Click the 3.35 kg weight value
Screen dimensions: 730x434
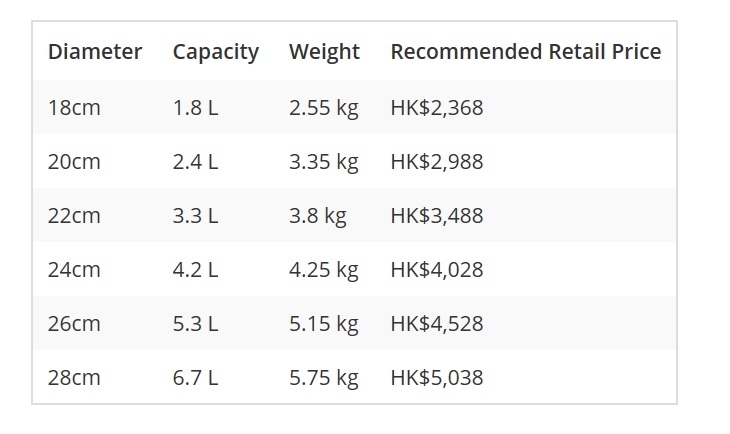(x=324, y=163)
